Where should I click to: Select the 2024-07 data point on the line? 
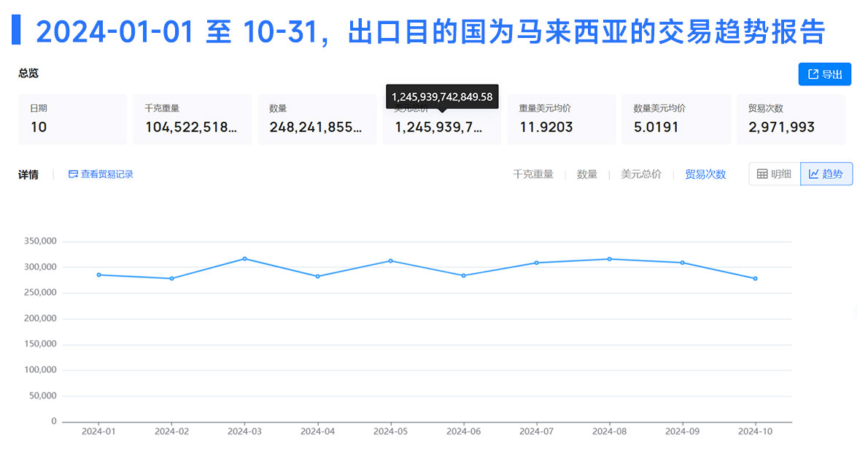(536, 263)
